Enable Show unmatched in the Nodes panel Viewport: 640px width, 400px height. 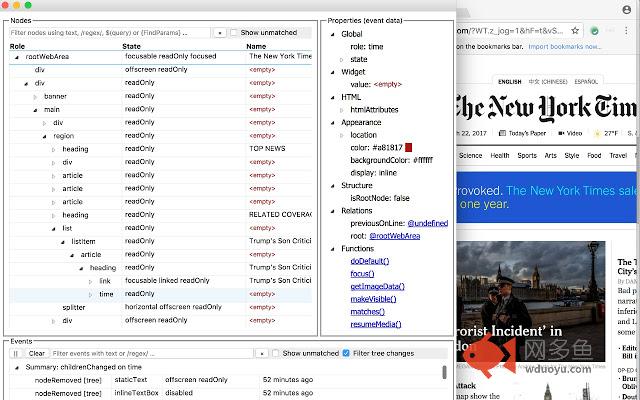234,32
